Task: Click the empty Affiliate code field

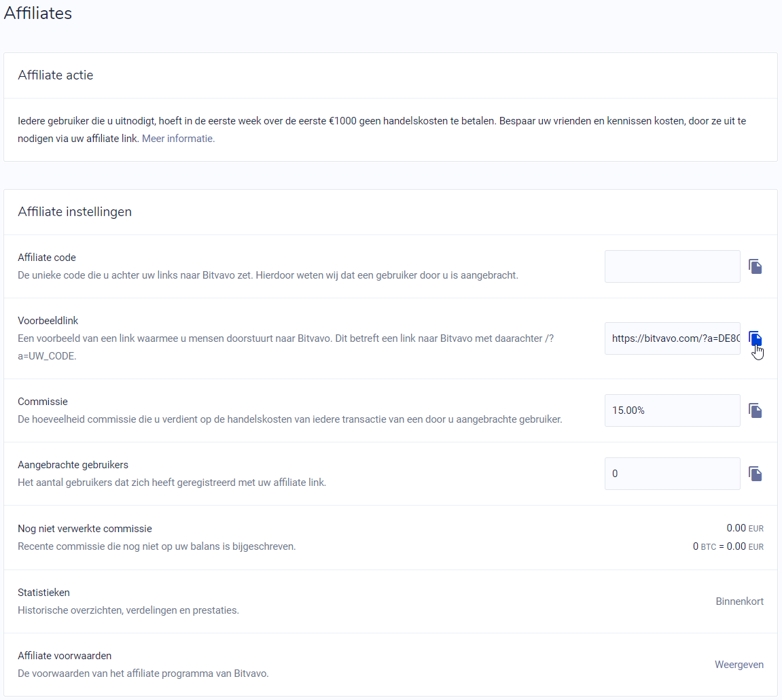Action: pos(673,266)
